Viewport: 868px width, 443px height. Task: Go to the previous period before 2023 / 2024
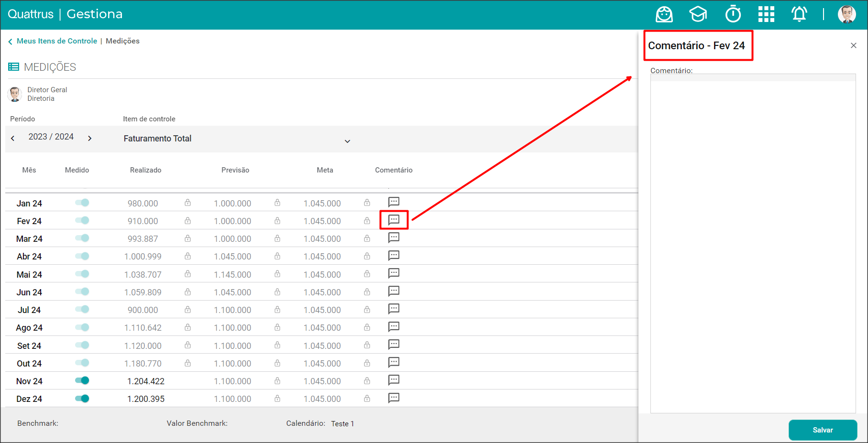pyautogui.click(x=13, y=139)
